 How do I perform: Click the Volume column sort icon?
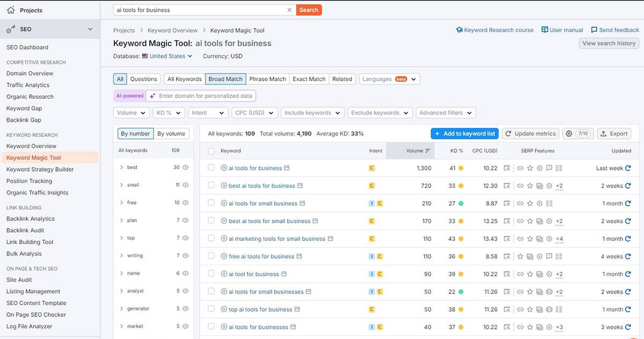point(428,151)
